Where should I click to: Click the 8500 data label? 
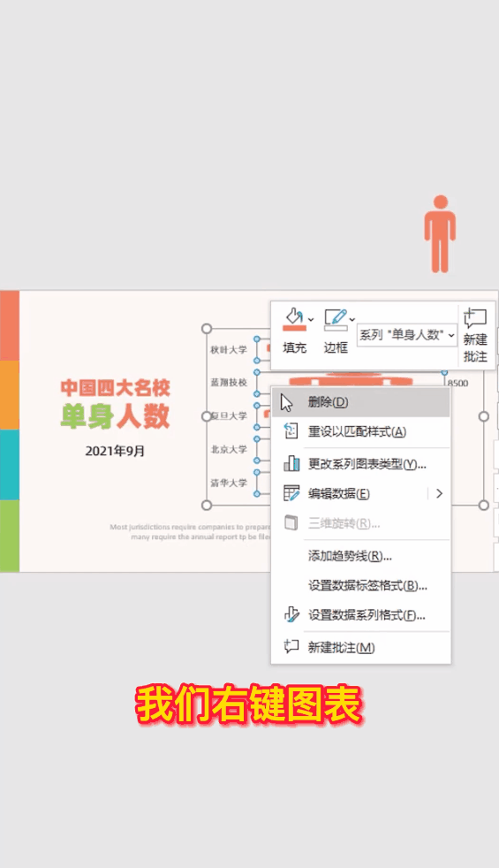(x=458, y=383)
